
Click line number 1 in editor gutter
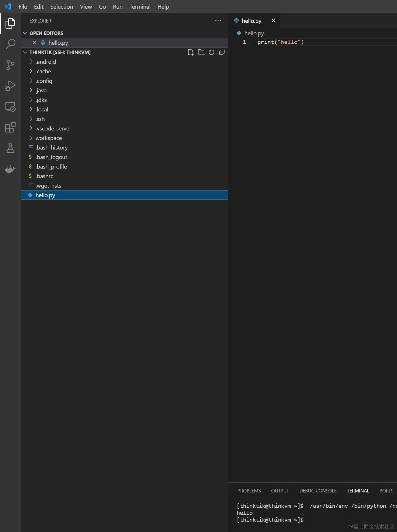click(244, 42)
